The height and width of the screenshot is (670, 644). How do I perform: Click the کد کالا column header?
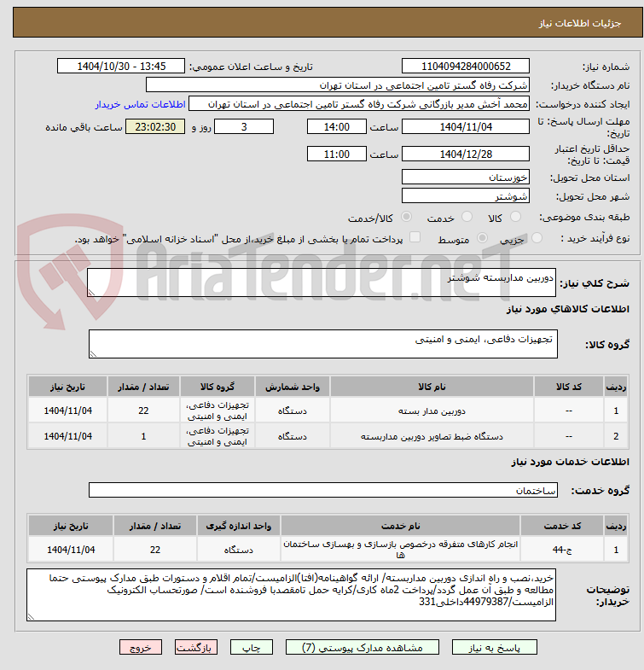[568, 387]
